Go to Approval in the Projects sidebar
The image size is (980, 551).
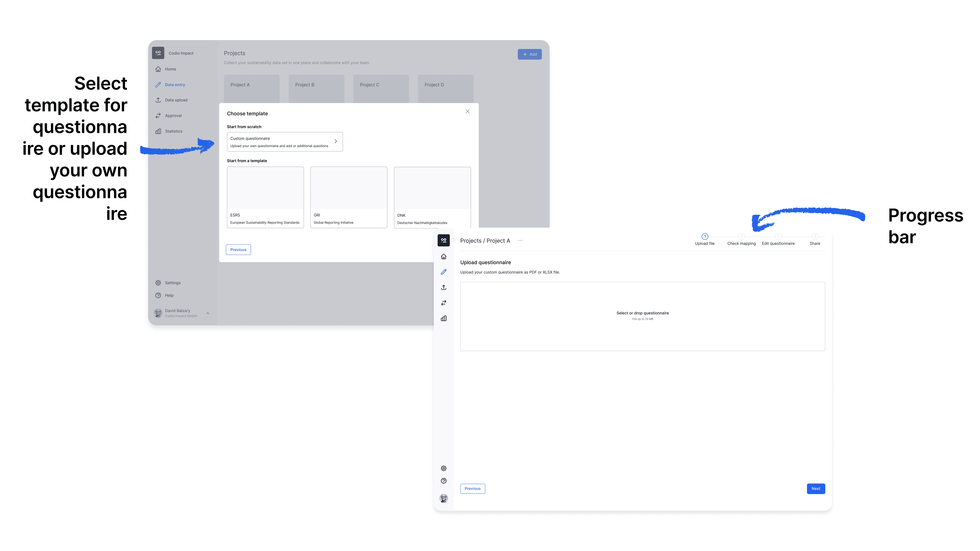169,116
